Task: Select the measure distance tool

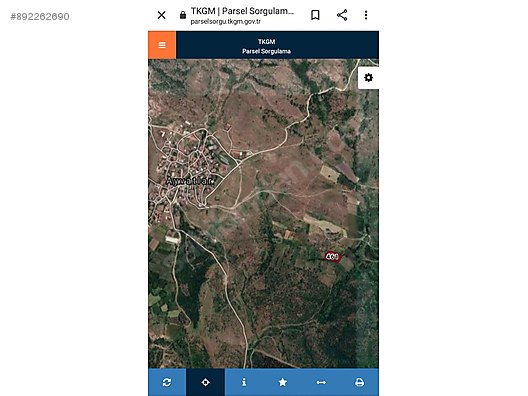Action: point(321,382)
